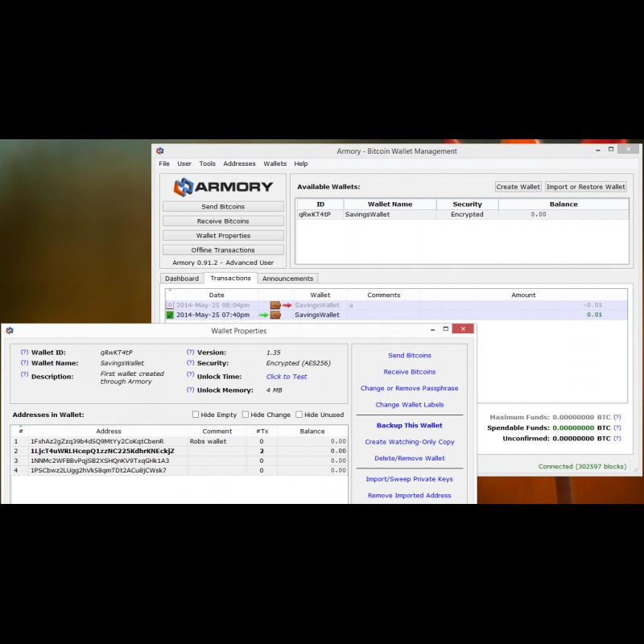Select the SavingsWallet row in Available Wallets
Viewport: 644px width, 644px height.
(x=462, y=214)
